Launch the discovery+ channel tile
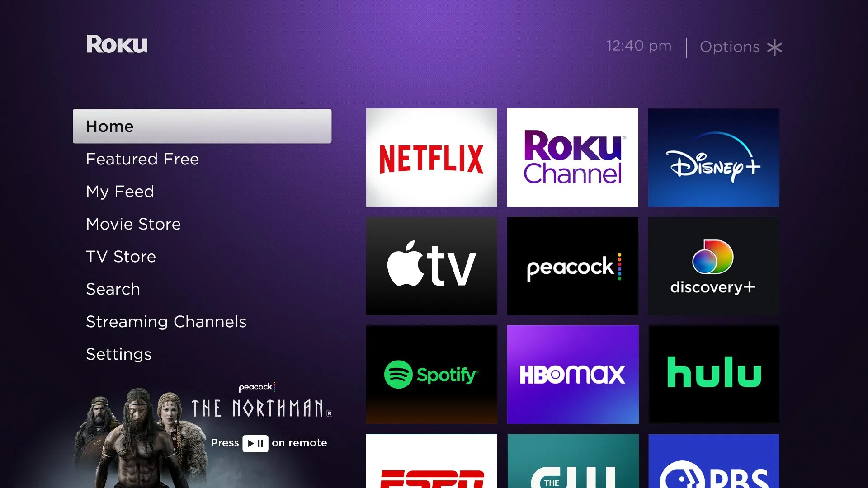 pyautogui.click(x=713, y=266)
